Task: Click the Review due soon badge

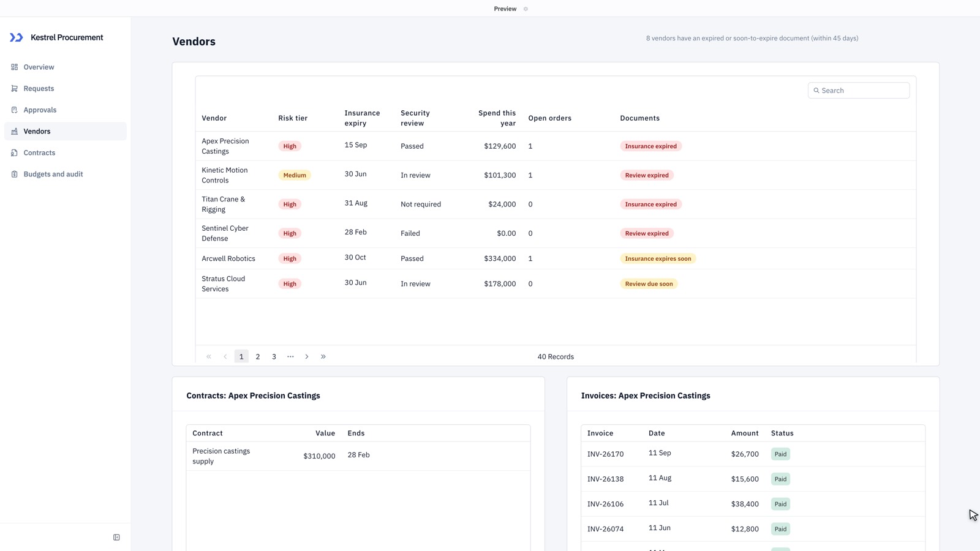Action: (x=649, y=283)
